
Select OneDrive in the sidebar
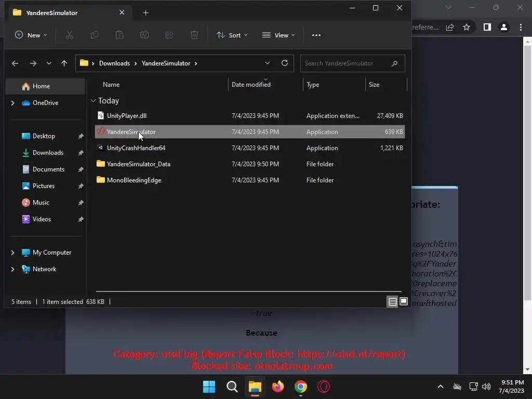[x=45, y=103]
